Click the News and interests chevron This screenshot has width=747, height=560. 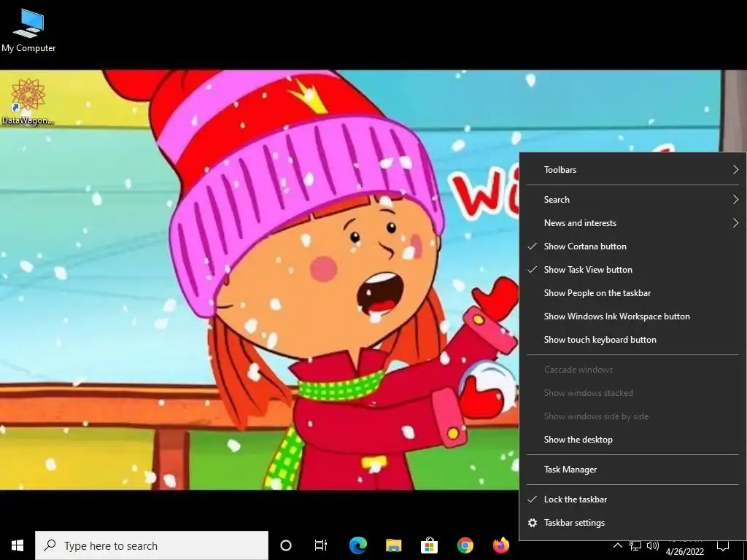point(735,223)
